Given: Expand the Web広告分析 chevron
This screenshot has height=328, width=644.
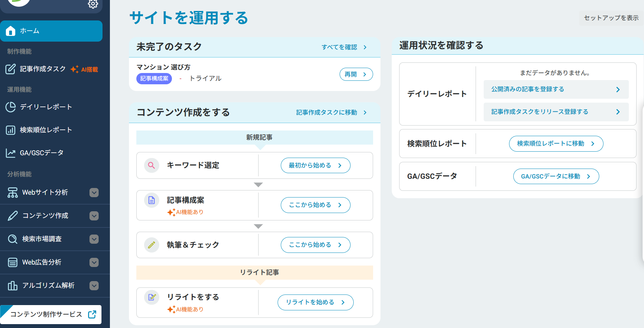Looking at the screenshot, I should point(94,262).
